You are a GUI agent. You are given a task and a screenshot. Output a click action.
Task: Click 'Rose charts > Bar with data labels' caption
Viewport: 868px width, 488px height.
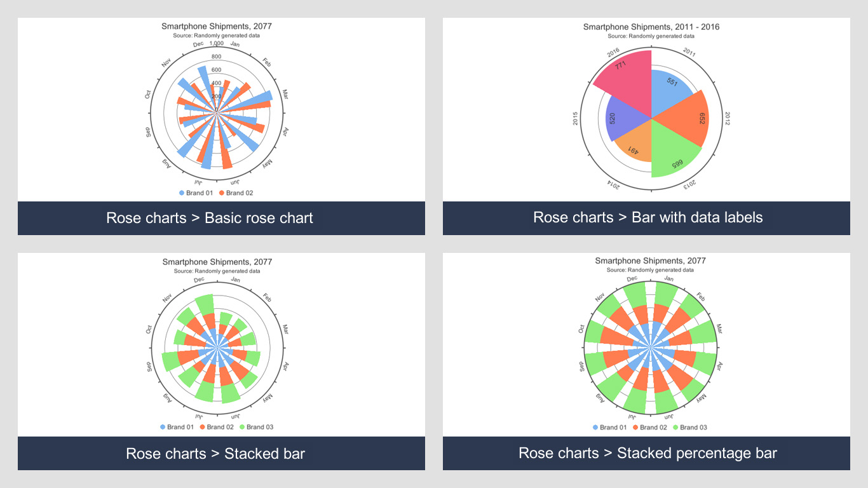point(648,217)
